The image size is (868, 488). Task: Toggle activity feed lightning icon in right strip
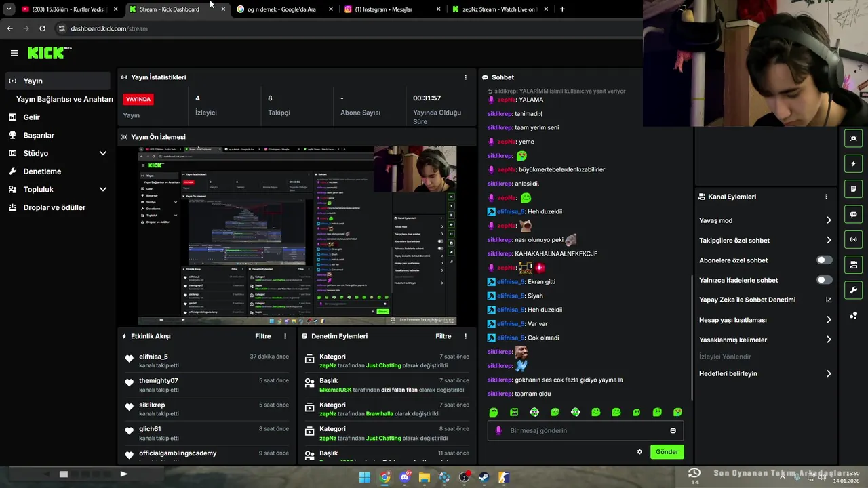[853, 163]
